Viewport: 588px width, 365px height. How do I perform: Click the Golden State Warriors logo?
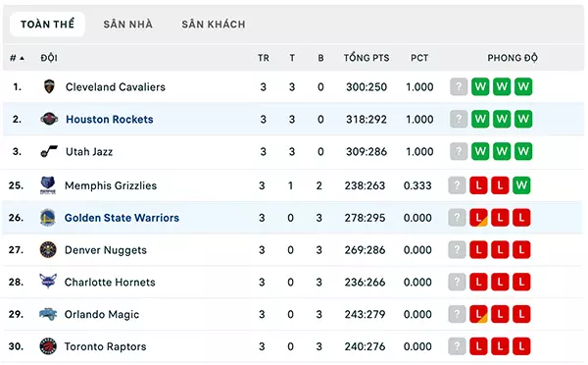tap(48, 218)
